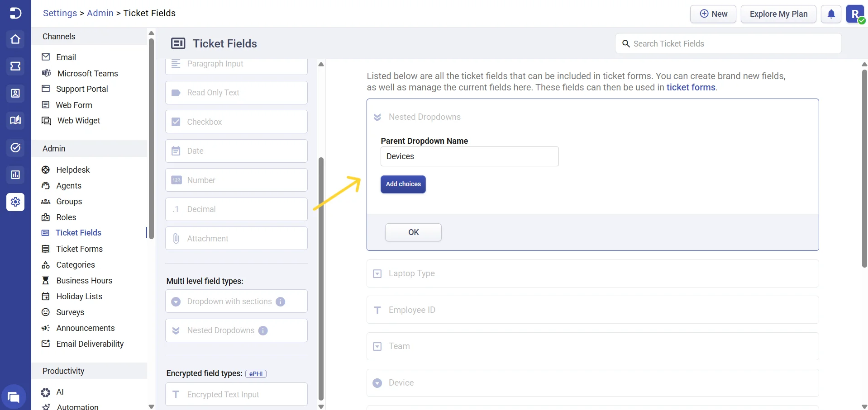Open the user profile avatar R

855,14
